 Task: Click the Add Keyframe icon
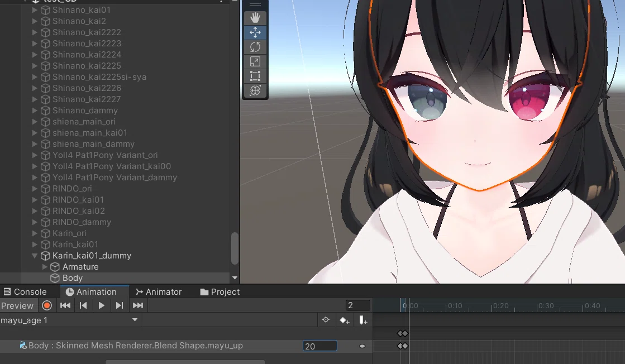(x=345, y=320)
